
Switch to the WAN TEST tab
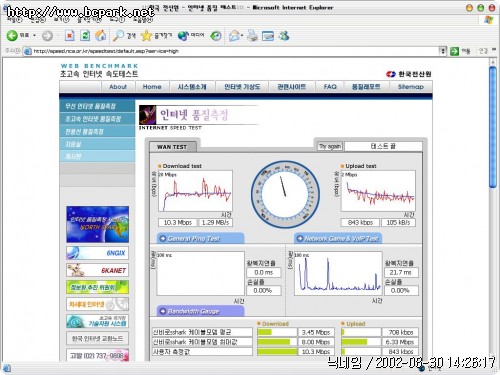click(x=172, y=147)
